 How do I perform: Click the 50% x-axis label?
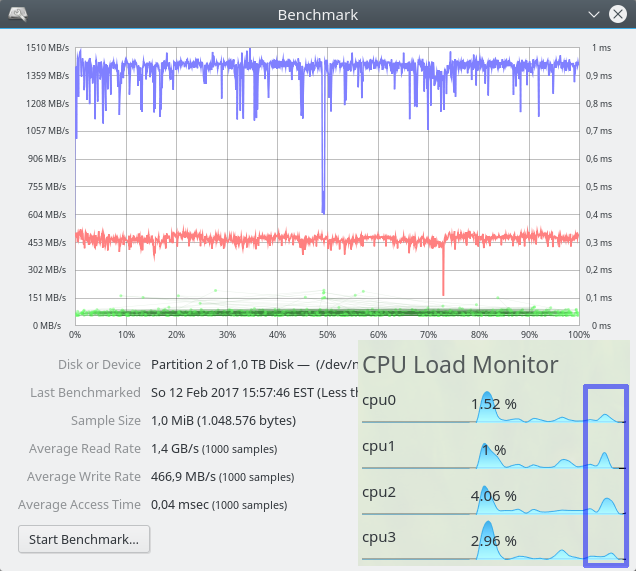327,335
